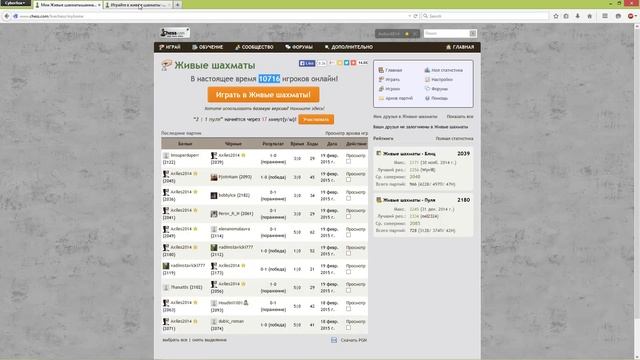The image size is (640, 360).
Task: Click the Показать все friends link
Action: (460, 117)
